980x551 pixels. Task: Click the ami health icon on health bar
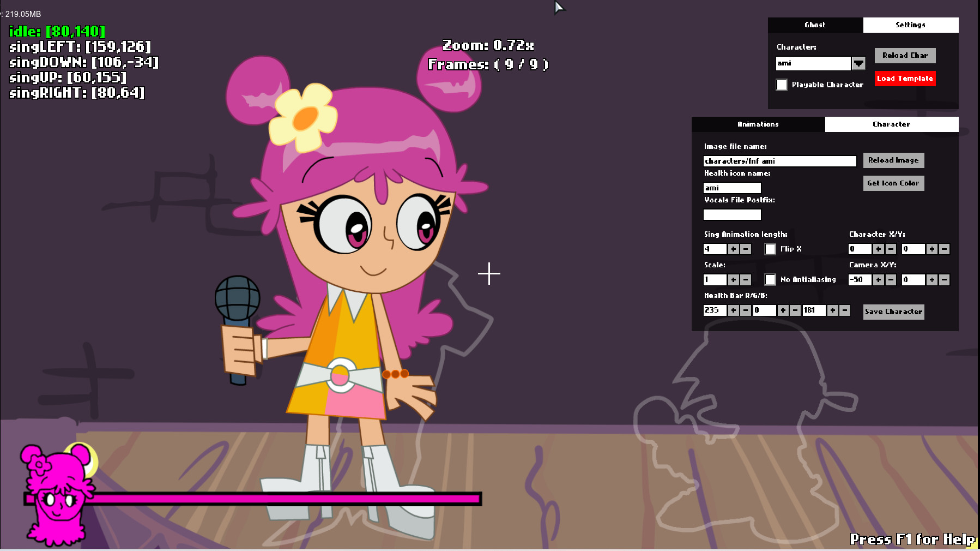pyautogui.click(x=58, y=495)
